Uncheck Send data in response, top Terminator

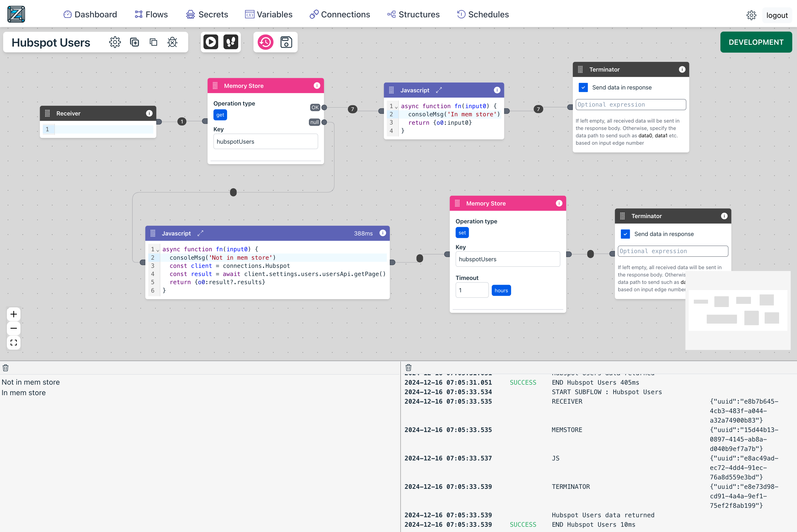[x=583, y=88]
